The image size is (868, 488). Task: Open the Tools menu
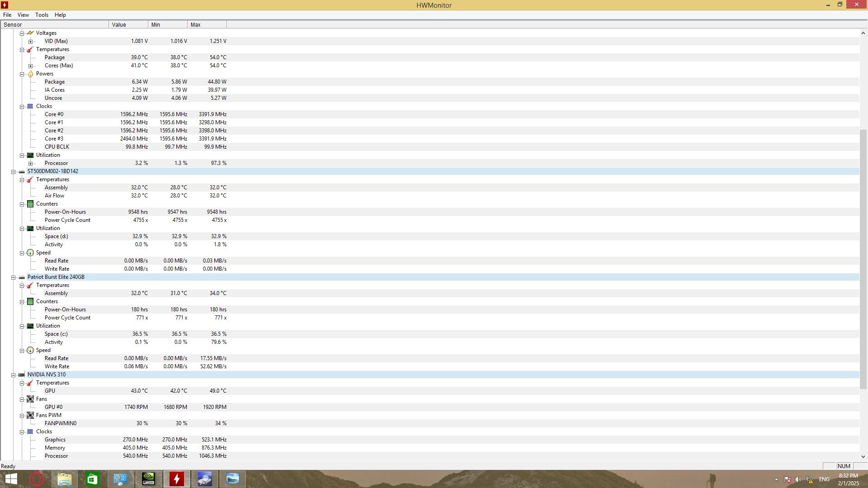pos(42,15)
